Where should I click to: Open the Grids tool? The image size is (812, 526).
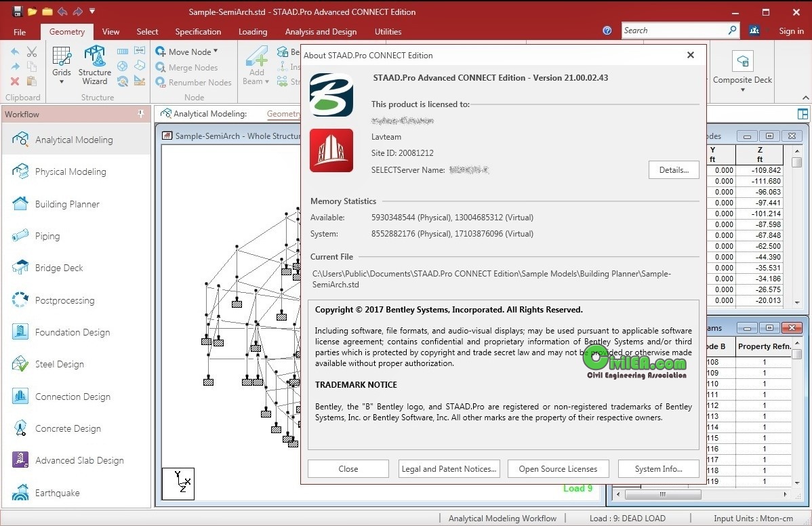(x=62, y=64)
